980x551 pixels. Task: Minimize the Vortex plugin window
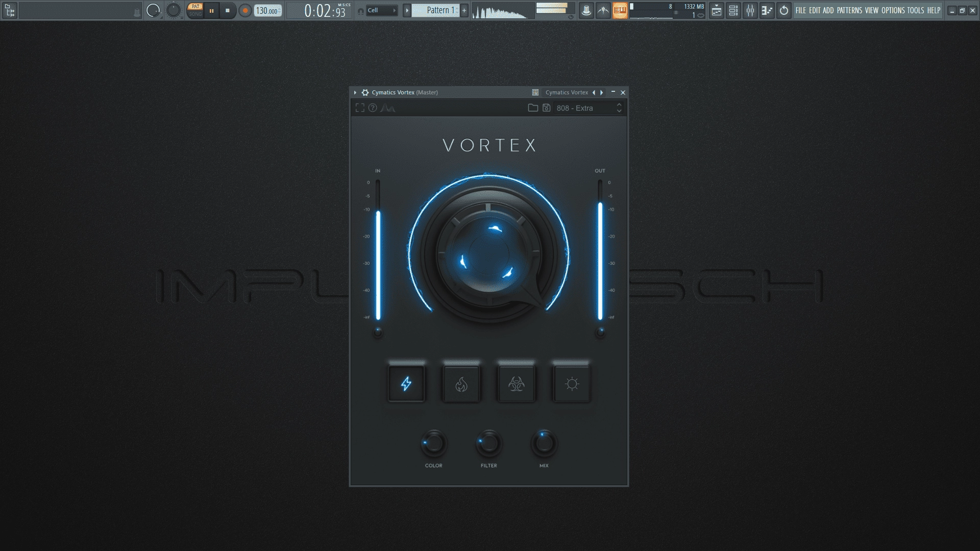pos(613,92)
